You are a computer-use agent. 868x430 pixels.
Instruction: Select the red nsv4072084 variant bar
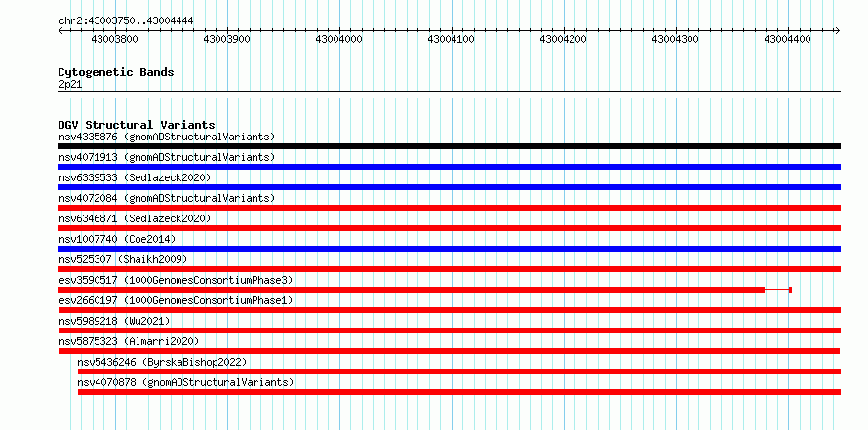[449, 208]
